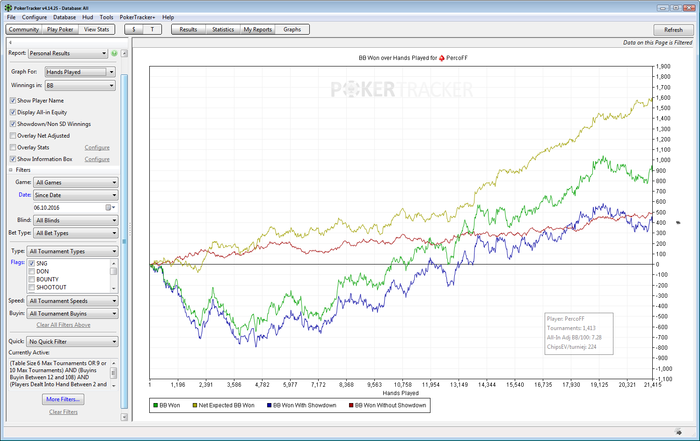Open the My Reports view

pyautogui.click(x=258, y=29)
